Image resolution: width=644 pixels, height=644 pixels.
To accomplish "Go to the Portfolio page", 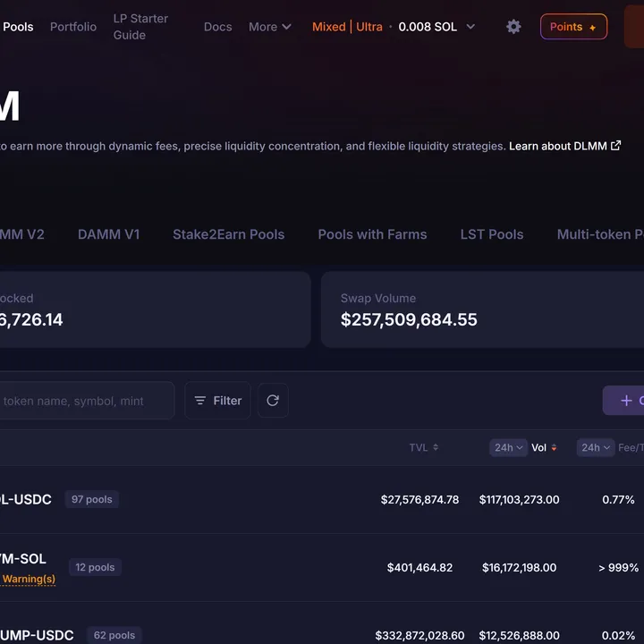I will click(73, 27).
